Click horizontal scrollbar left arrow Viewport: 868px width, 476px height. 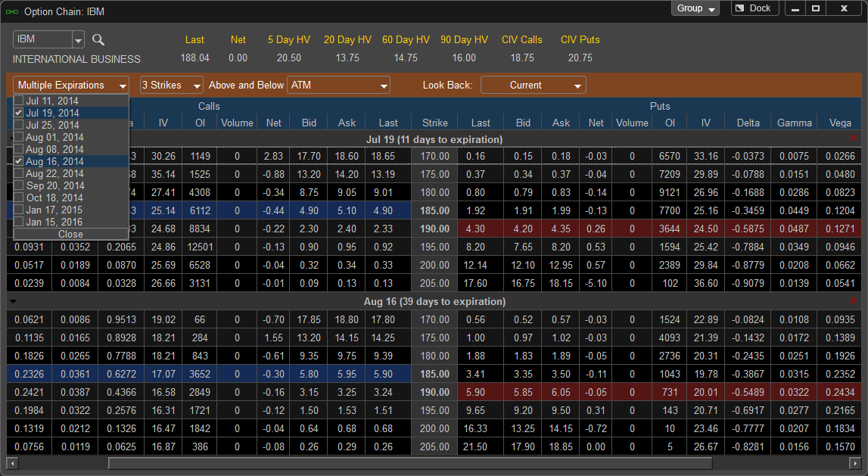click(11, 462)
